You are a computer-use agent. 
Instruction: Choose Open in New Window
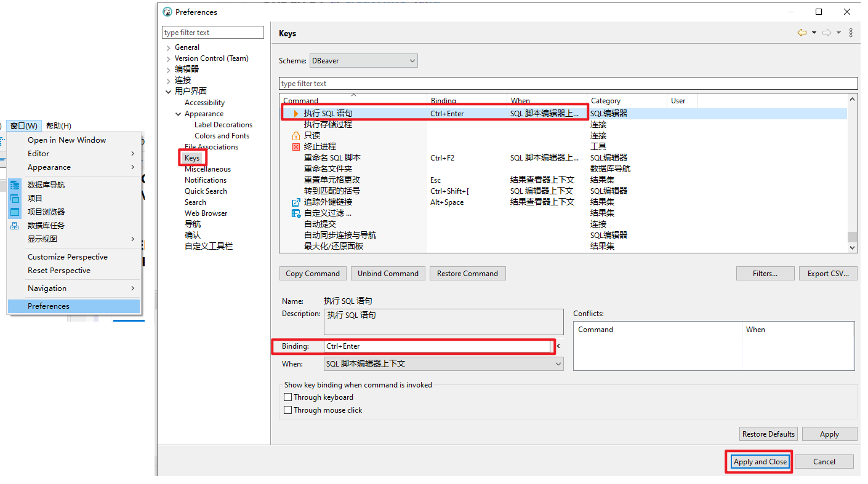[x=74, y=140]
